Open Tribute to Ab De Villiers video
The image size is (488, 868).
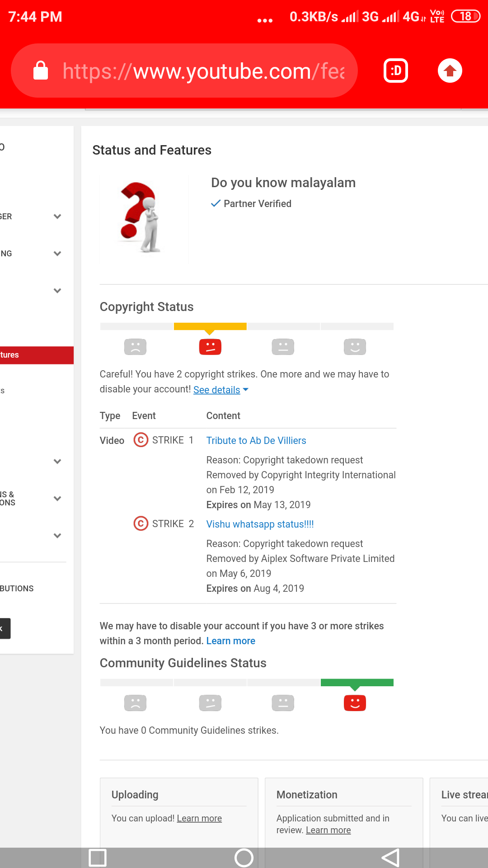coord(256,440)
